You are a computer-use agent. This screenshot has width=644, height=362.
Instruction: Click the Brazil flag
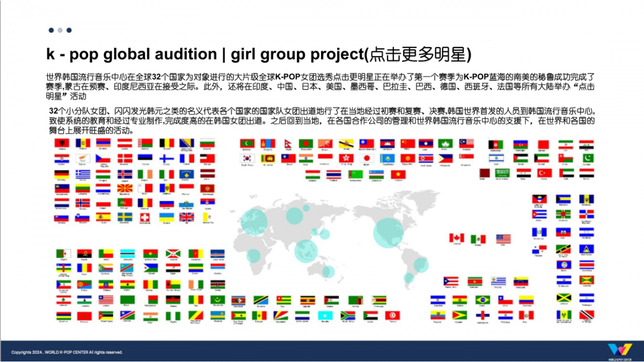point(482,299)
